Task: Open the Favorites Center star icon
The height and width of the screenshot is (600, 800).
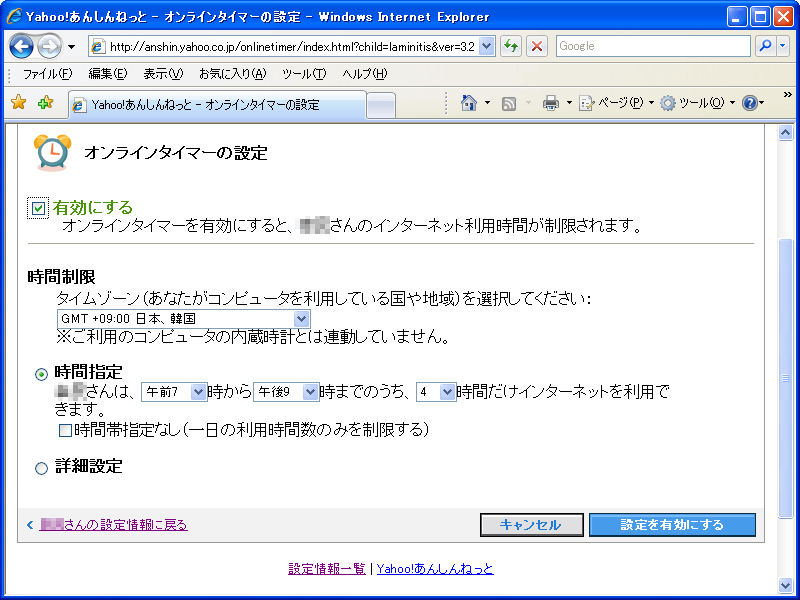Action: 18,103
